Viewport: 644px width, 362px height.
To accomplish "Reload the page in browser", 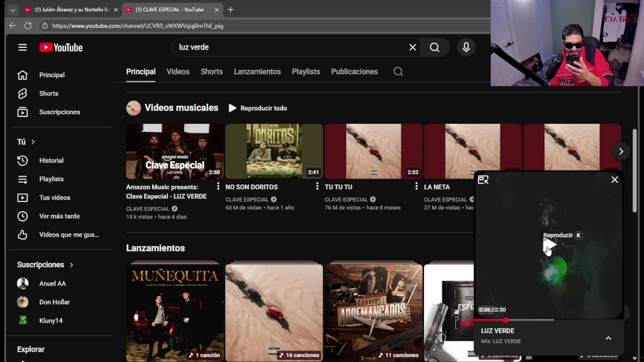I will [x=28, y=26].
